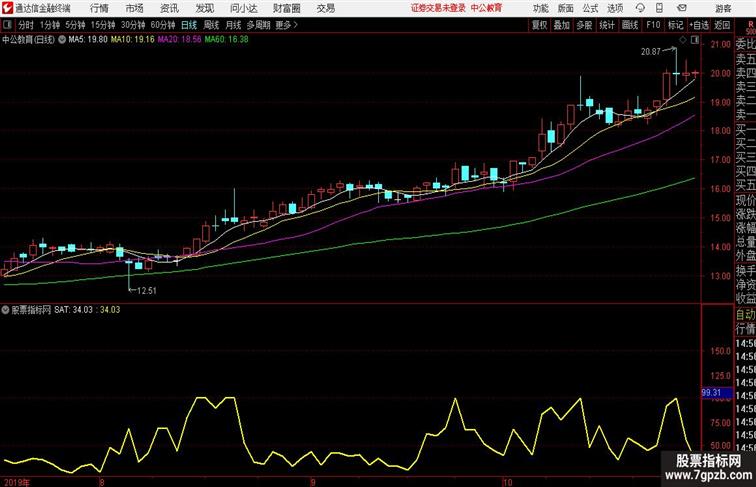Click the MA10: 19.16 value
Screen dimensions: 756x487
pos(133,40)
